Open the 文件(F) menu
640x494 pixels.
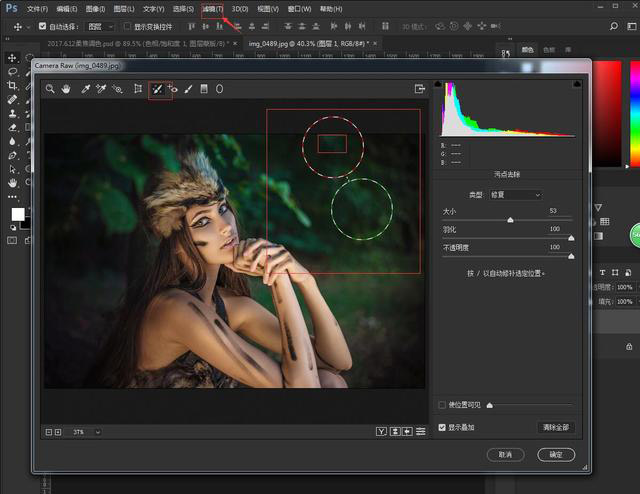(x=37, y=9)
